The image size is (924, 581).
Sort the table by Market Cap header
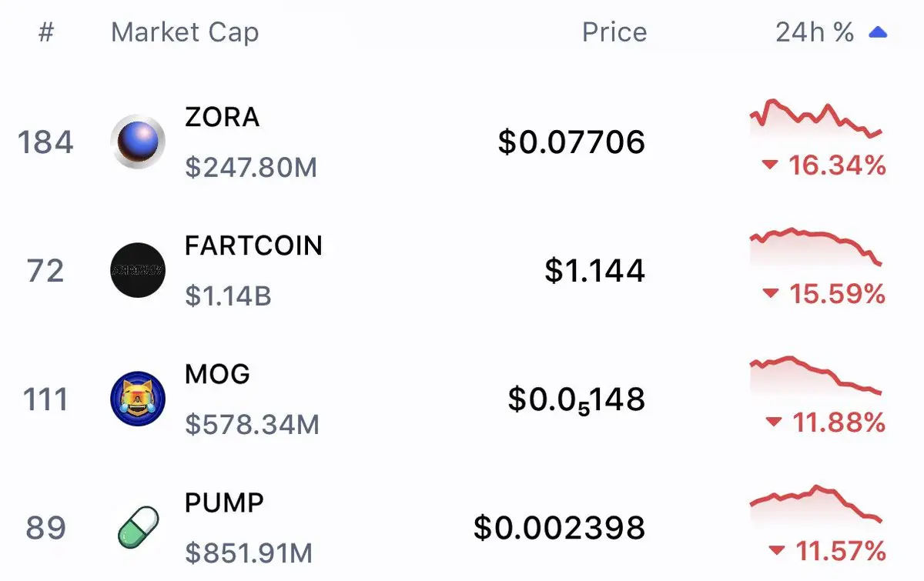tap(185, 32)
